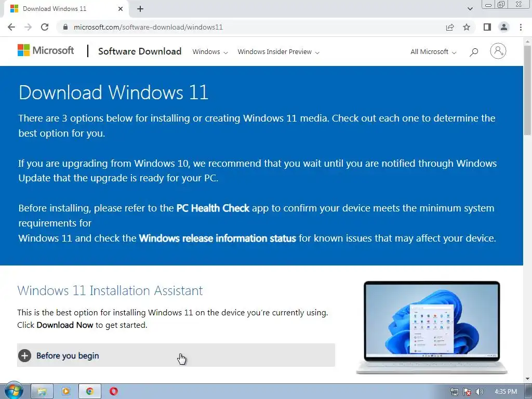This screenshot has width=532, height=399.
Task: Open the Windows Start button
Action: (x=14, y=391)
